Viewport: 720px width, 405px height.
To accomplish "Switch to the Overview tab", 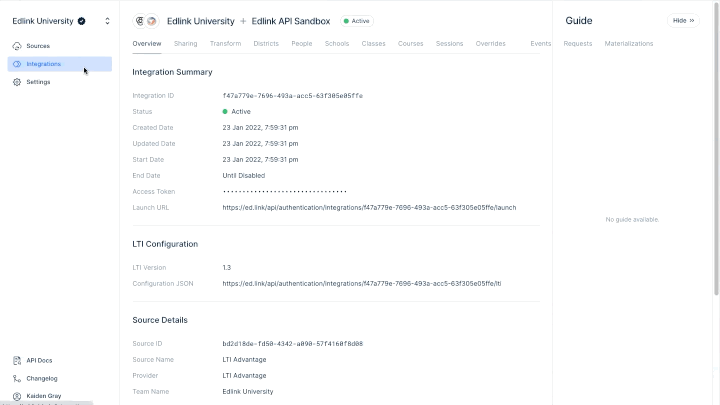I will click(147, 44).
